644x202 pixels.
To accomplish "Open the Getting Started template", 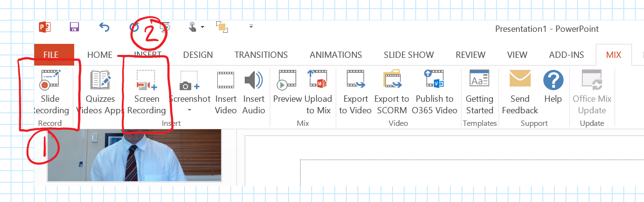I will pos(479,93).
